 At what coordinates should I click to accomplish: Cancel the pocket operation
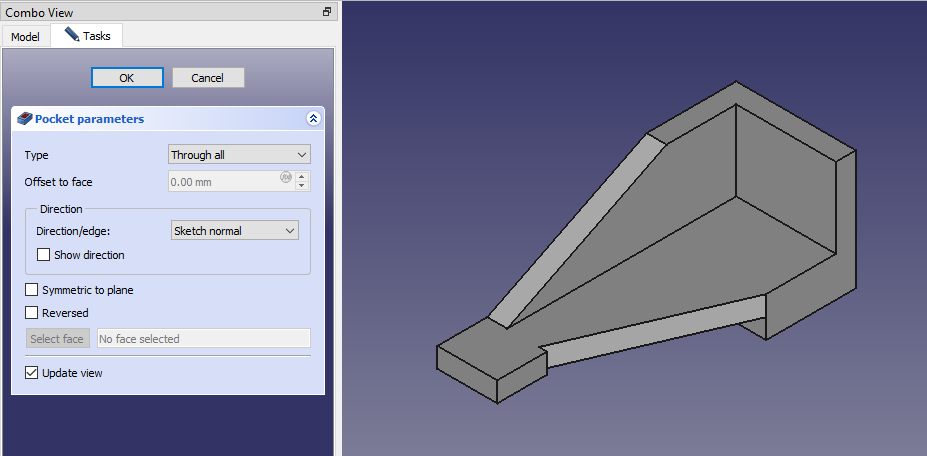click(x=208, y=78)
